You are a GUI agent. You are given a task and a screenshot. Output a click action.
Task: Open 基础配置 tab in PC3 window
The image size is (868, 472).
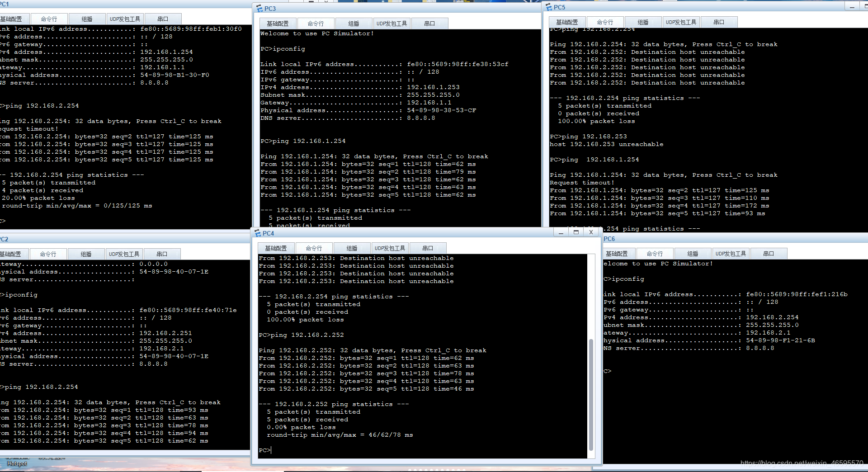coord(278,24)
